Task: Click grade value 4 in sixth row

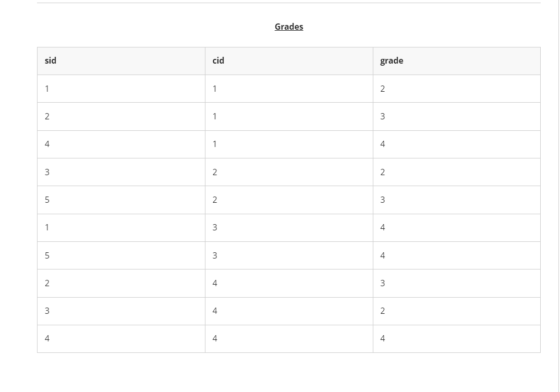Action: click(x=383, y=227)
